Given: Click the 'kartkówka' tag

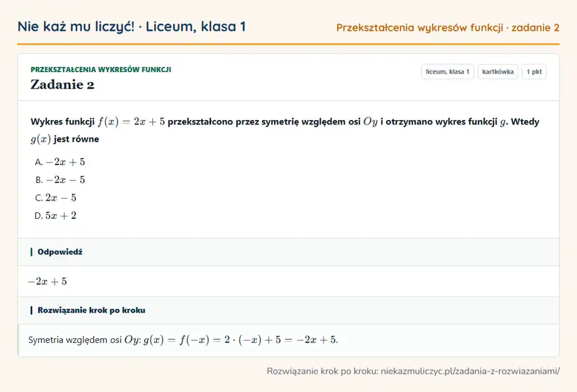Looking at the screenshot, I should point(498,71).
